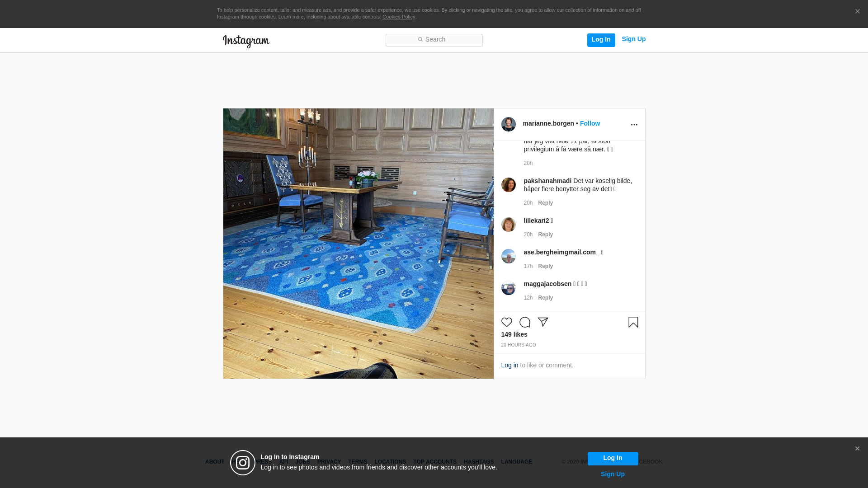Image resolution: width=868 pixels, height=488 pixels.
Task: Open the post photo of blue rug
Action: [358, 244]
